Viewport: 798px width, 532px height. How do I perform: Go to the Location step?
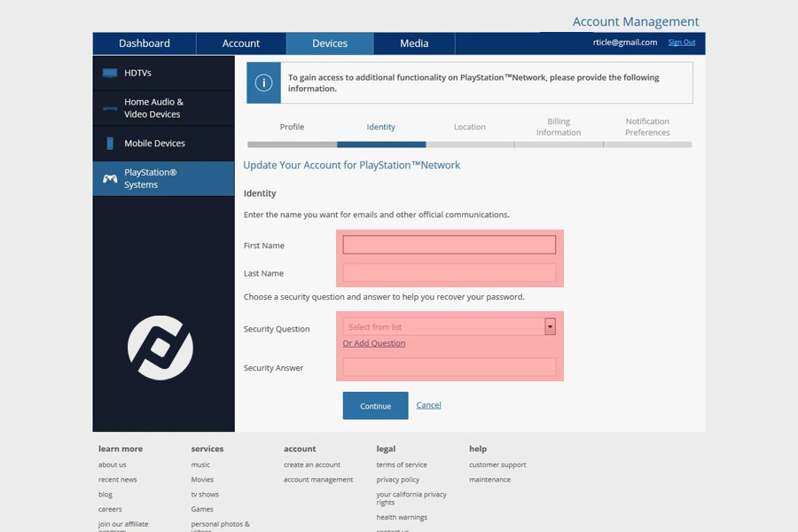point(470,127)
